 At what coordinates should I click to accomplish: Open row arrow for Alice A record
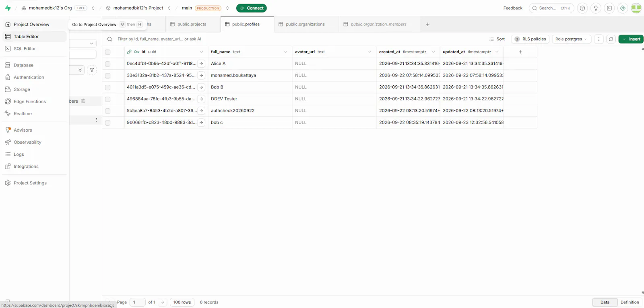click(x=201, y=64)
